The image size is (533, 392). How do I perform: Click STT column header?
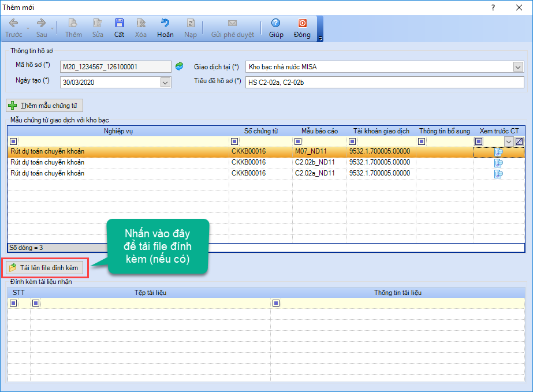coord(18,293)
